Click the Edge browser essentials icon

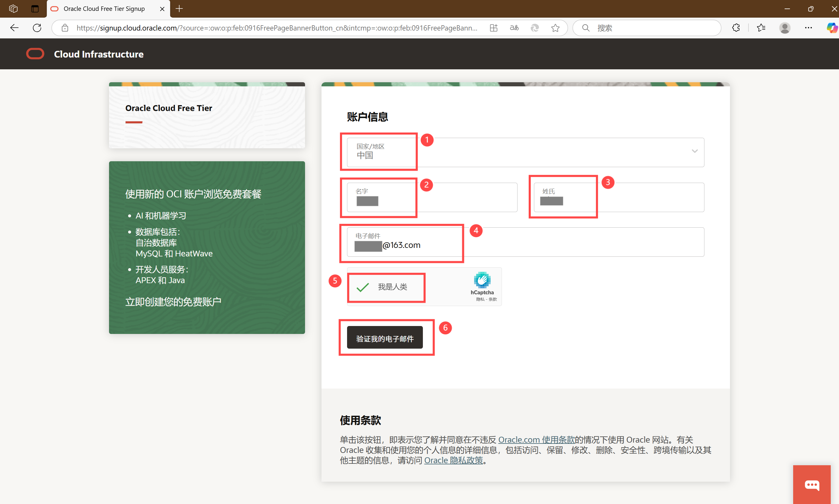click(x=535, y=28)
